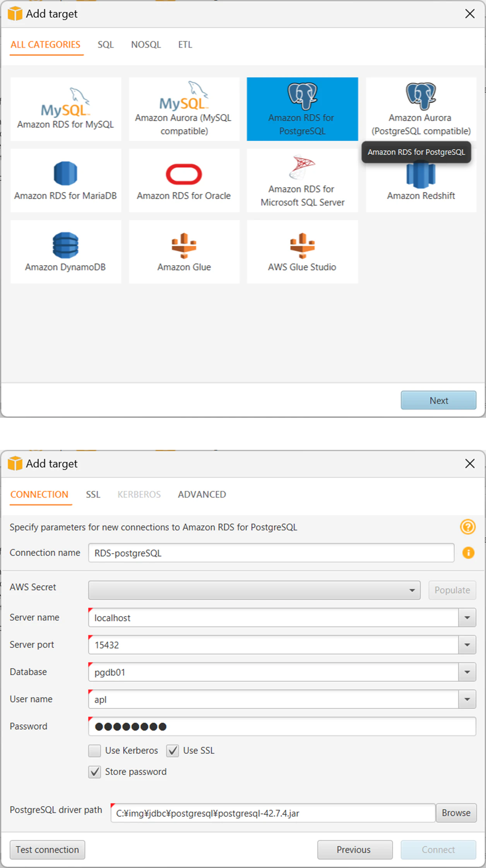
Task: Open the KERBEROS tab
Action: coord(139,495)
